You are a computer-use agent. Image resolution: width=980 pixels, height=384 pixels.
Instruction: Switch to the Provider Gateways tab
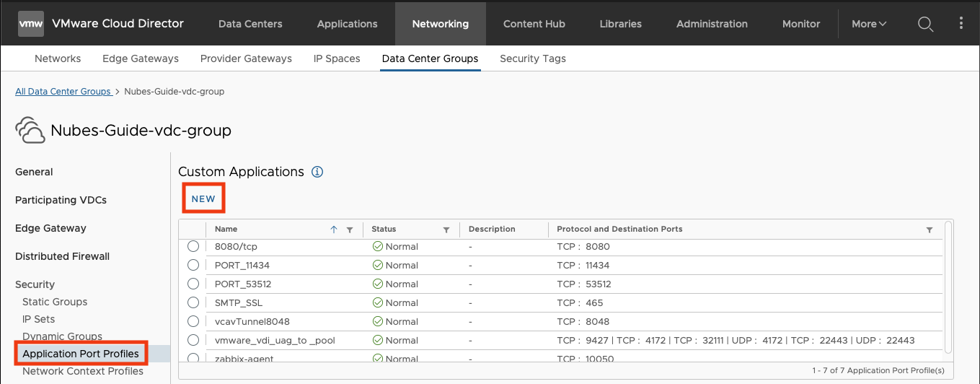tap(246, 58)
